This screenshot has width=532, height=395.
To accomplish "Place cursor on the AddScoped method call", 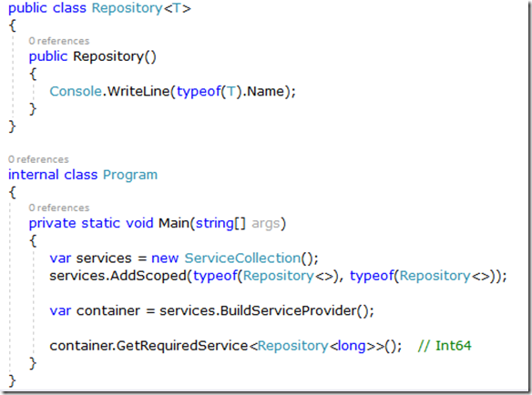I will [x=148, y=276].
